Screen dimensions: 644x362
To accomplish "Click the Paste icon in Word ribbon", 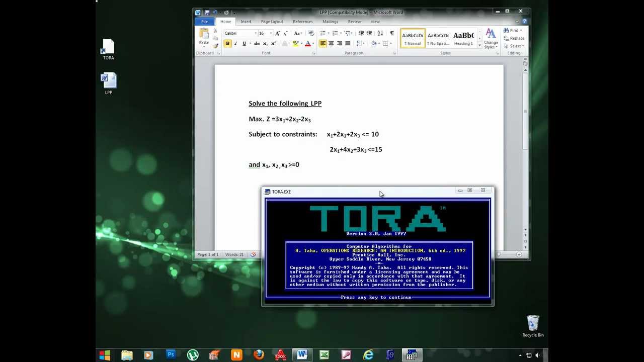I will click(x=204, y=34).
